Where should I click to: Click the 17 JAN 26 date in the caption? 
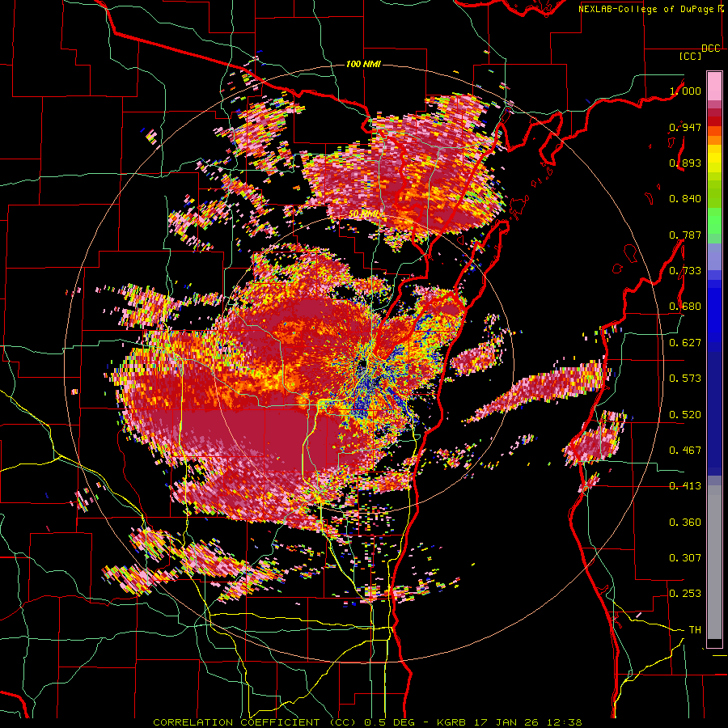[x=506, y=722]
